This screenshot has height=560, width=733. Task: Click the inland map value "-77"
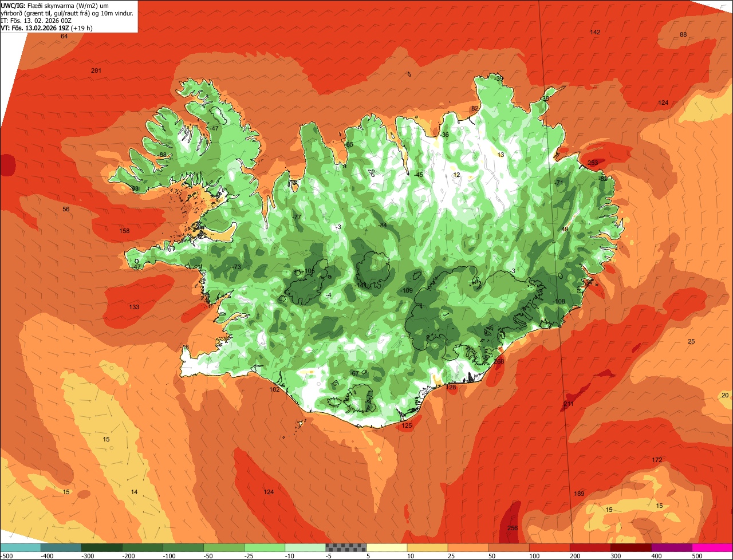coord(296,217)
